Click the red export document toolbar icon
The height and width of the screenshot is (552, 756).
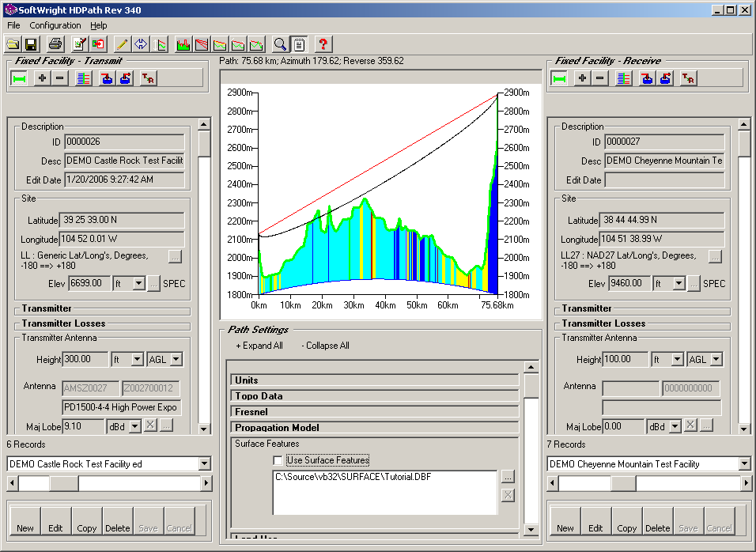pyautogui.click(x=98, y=44)
